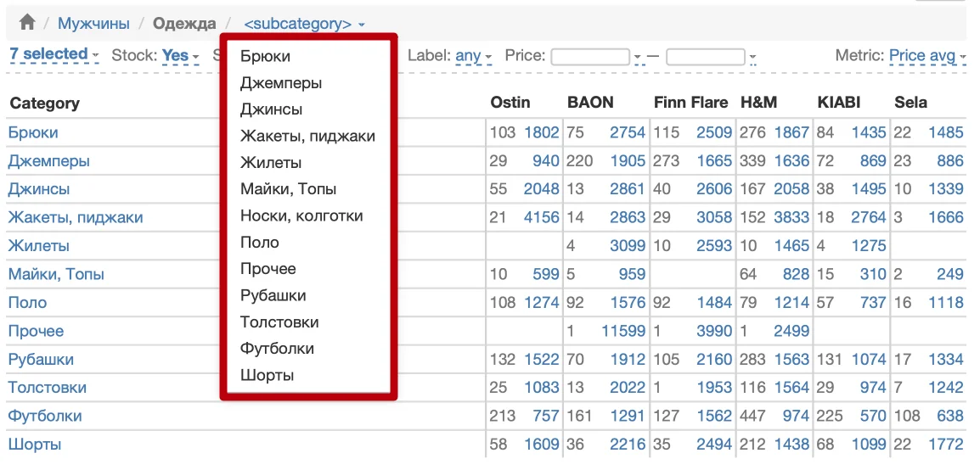This screenshot has height=470, width=980.
Task: Choose Носки, колготки in dropdown list
Action: click(301, 215)
